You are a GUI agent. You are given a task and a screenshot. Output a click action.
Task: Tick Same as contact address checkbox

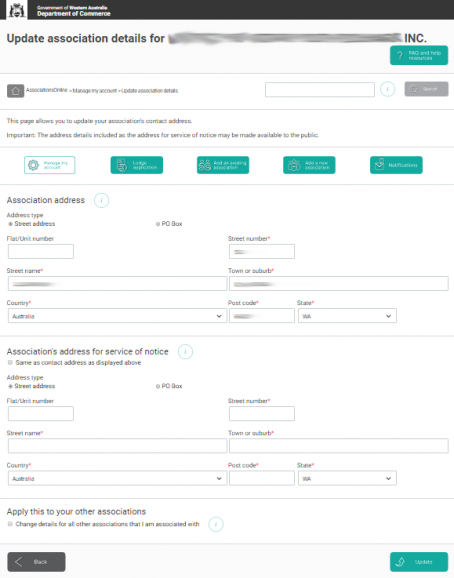pyautogui.click(x=10, y=363)
